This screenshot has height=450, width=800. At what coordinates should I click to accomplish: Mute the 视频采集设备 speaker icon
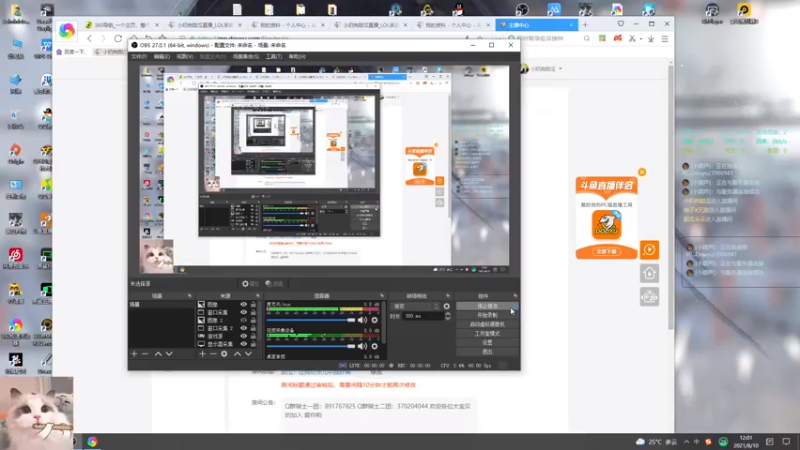click(362, 346)
